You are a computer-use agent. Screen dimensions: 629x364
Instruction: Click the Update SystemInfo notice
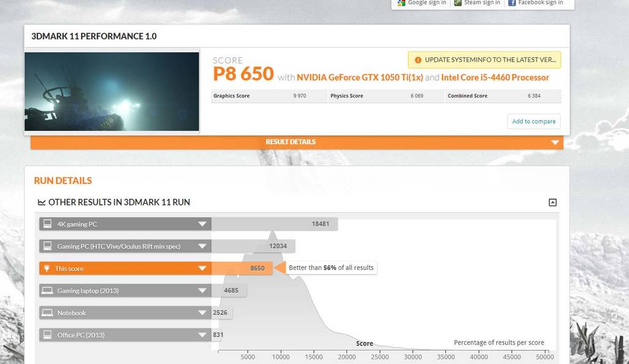click(x=485, y=60)
